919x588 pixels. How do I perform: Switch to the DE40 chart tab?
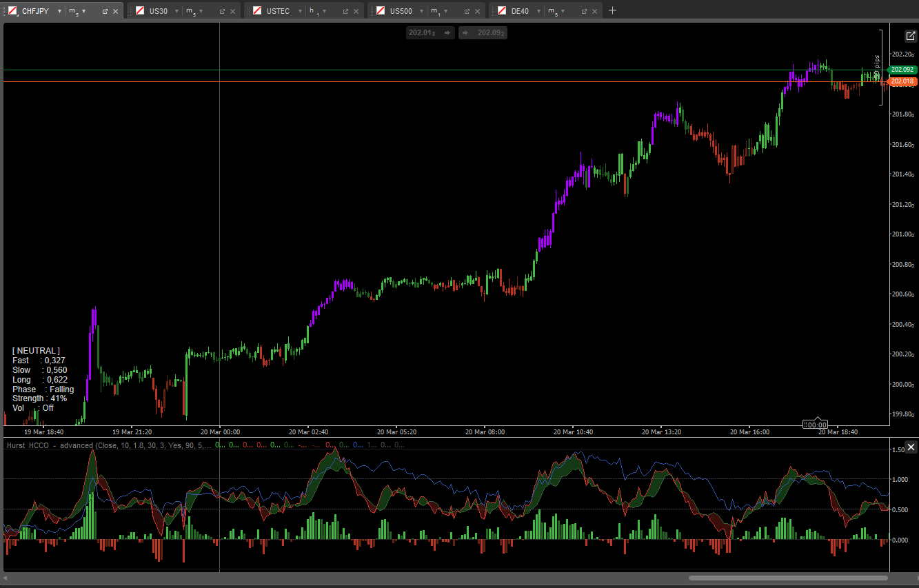coord(520,11)
